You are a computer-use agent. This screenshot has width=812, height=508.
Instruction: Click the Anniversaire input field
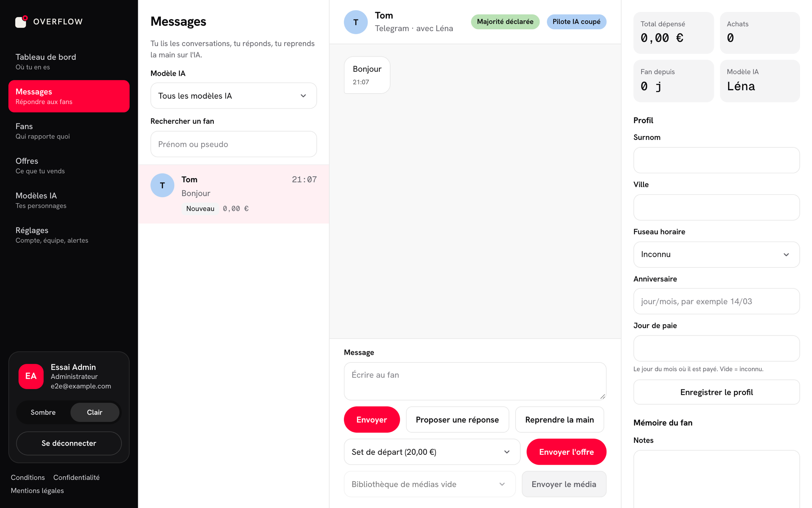pyautogui.click(x=716, y=301)
